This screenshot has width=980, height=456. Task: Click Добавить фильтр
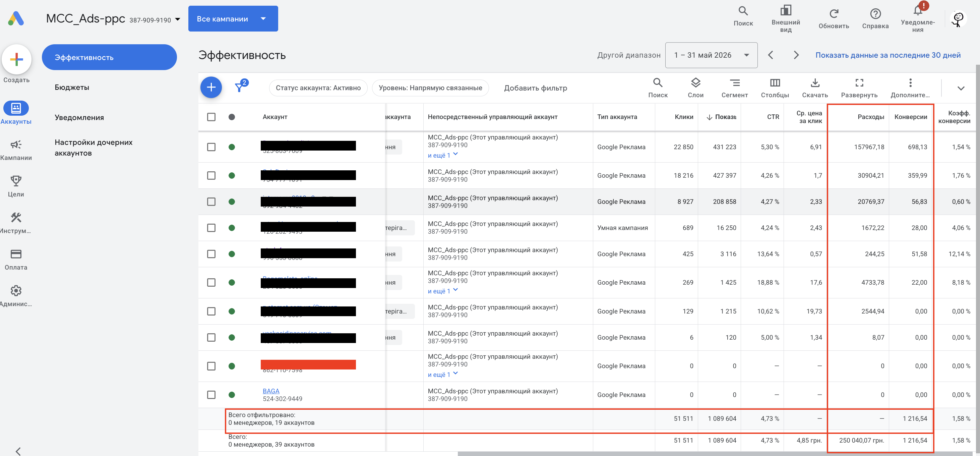[535, 88]
